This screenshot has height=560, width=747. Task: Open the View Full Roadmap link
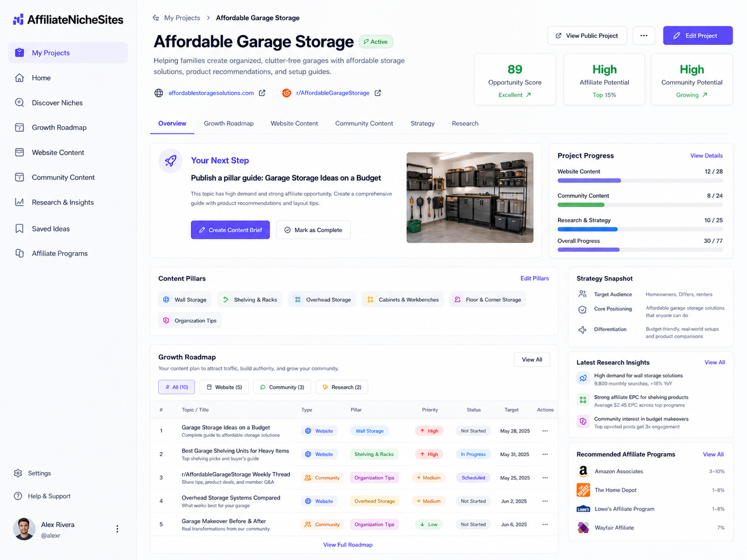tap(348, 545)
